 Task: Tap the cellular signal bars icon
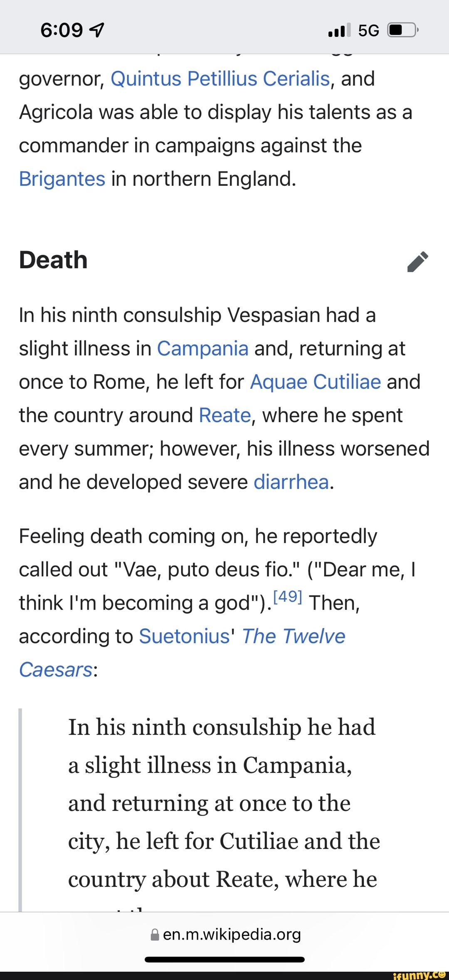[x=339, y=30]
